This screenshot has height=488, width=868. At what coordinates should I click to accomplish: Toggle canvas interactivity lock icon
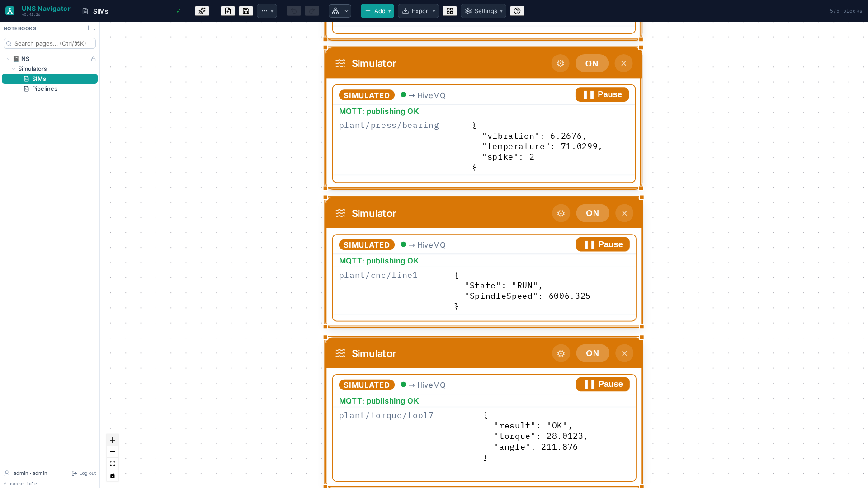click(x=113, y=475)
